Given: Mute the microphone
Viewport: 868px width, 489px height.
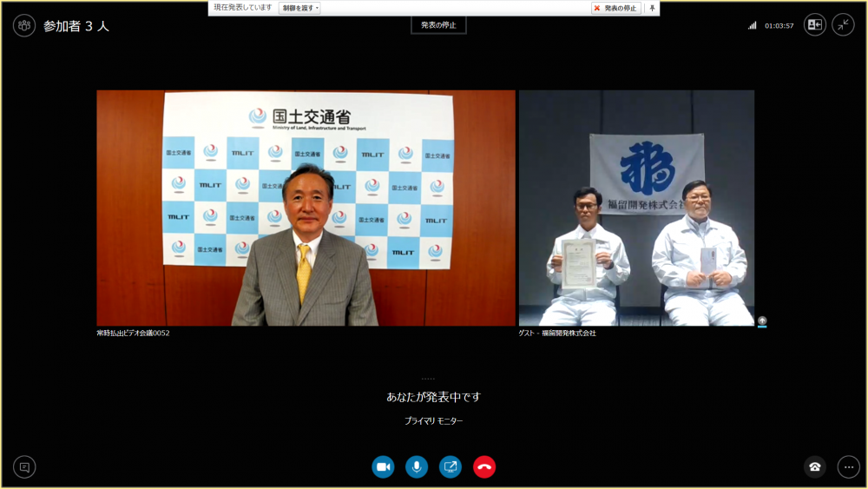Looking at the screenshot, I should click(417, 467).
